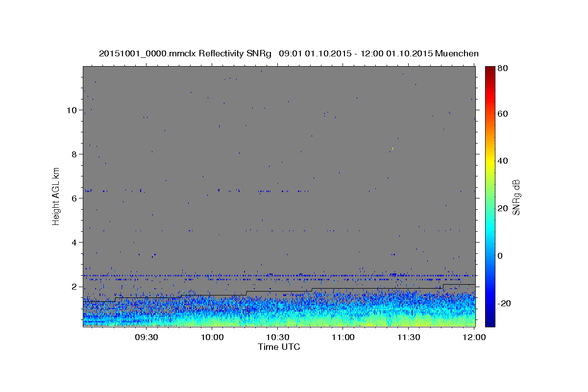This screenshot has height=392, width=588.
Task: Click the colorbar value -20
Action: (x=504, y=303)
